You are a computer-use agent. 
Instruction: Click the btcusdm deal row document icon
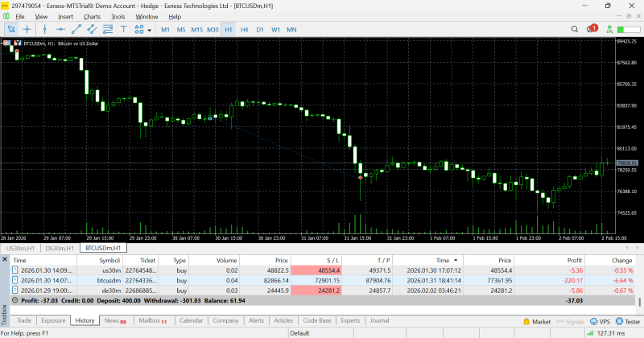pyautogui.click(x=14, y=280)
